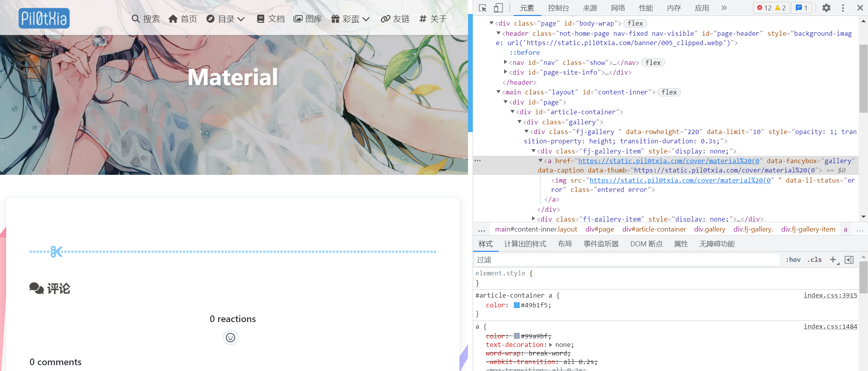
Task: Open the DevTools settings gear
Action: (826, 8)
